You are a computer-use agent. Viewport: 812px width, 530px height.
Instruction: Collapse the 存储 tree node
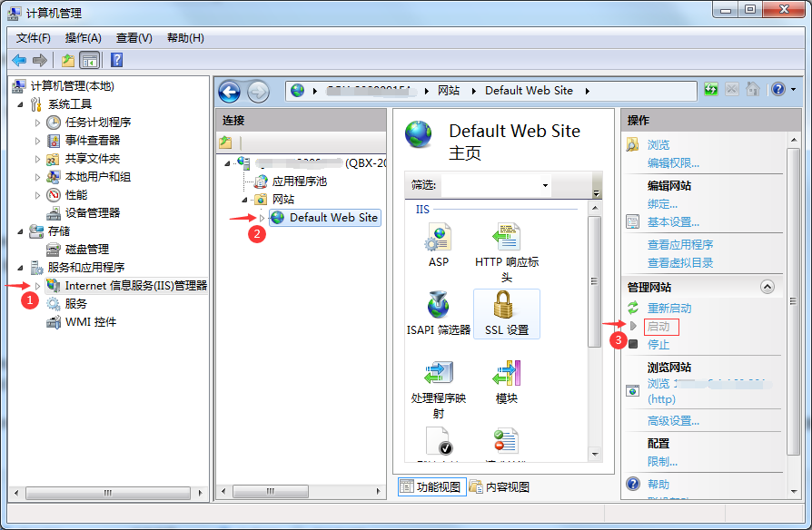(20, 231)
